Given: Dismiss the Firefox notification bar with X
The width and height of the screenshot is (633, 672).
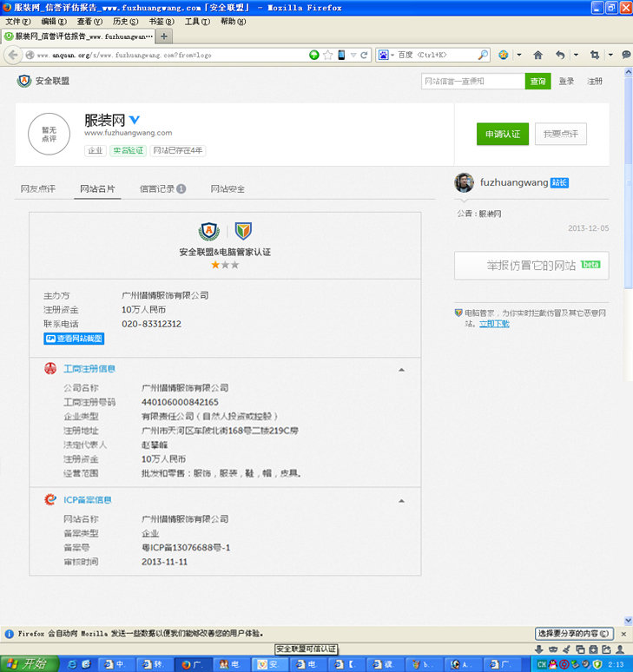Looking at the screenshot, I should coord(623,634).
